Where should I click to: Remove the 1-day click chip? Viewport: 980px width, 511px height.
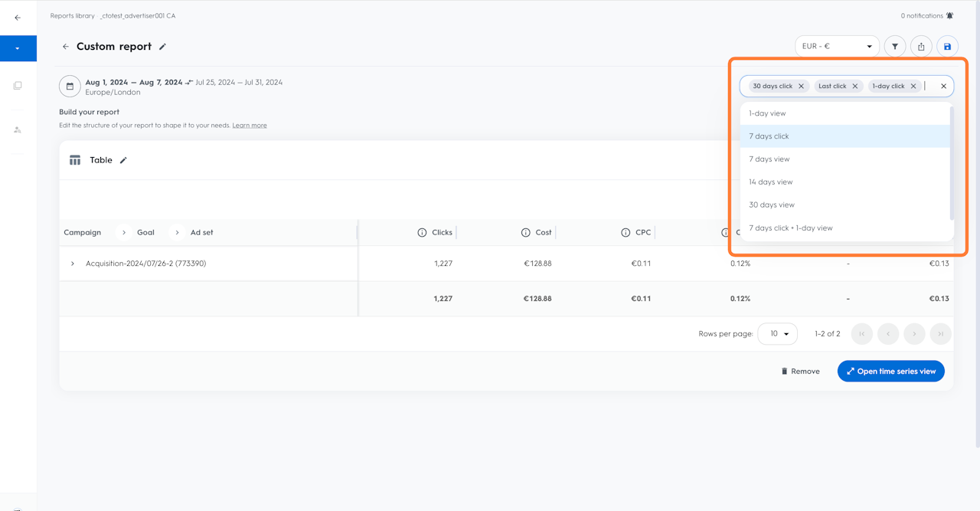click(913, 87)
